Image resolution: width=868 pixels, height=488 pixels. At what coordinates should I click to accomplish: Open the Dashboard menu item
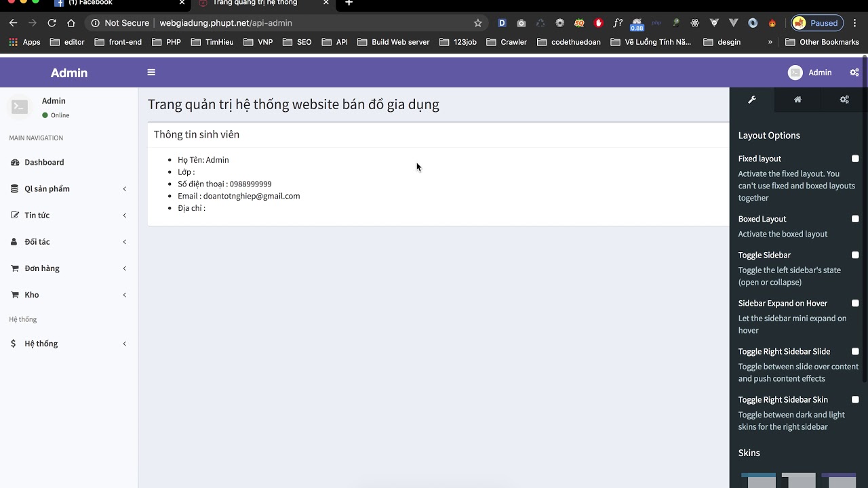69,163
